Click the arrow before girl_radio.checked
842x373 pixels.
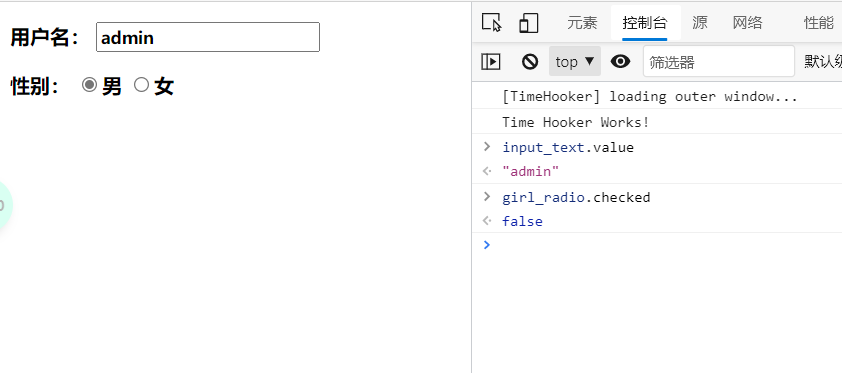(x=487, y=196)
